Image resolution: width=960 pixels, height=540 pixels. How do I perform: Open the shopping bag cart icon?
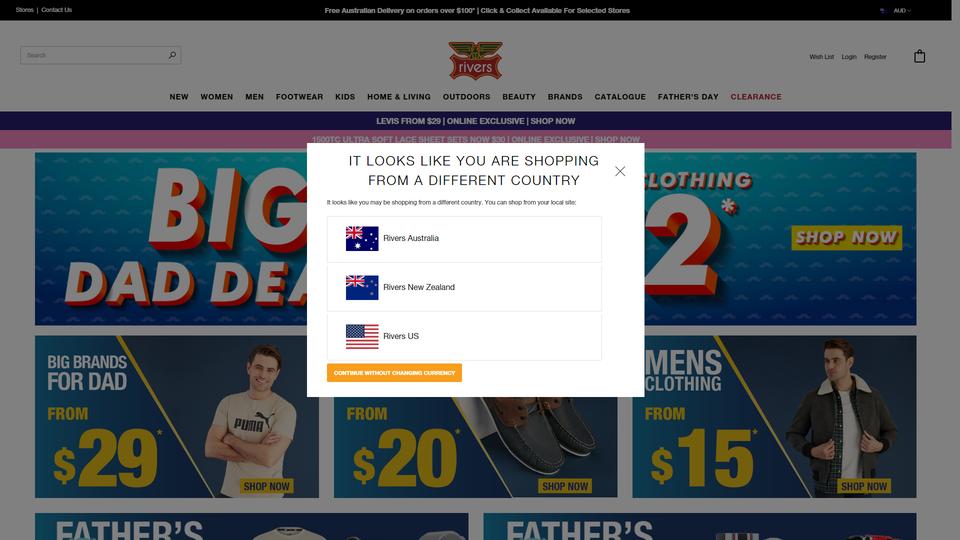click(x=920, y=56)
